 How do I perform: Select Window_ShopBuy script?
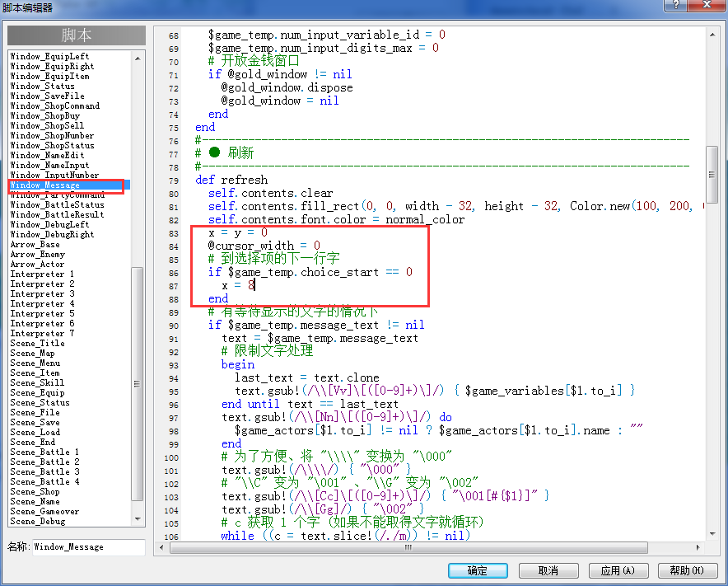click(45, 115)
